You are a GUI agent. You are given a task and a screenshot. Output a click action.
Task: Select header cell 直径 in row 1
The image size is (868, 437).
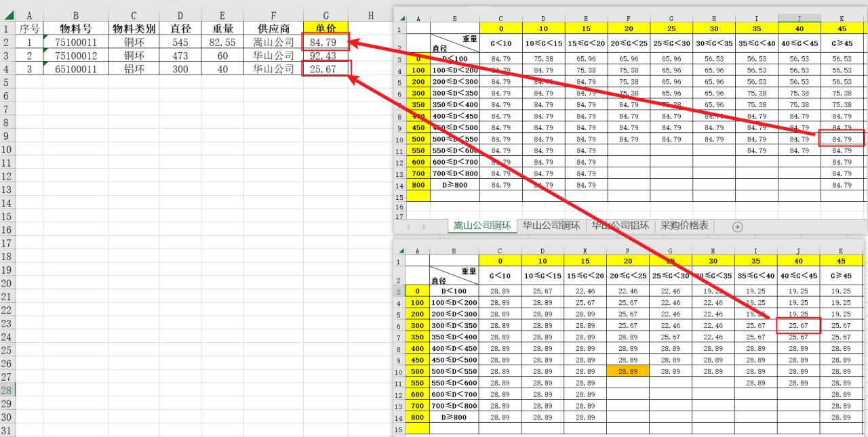point(180,28)
